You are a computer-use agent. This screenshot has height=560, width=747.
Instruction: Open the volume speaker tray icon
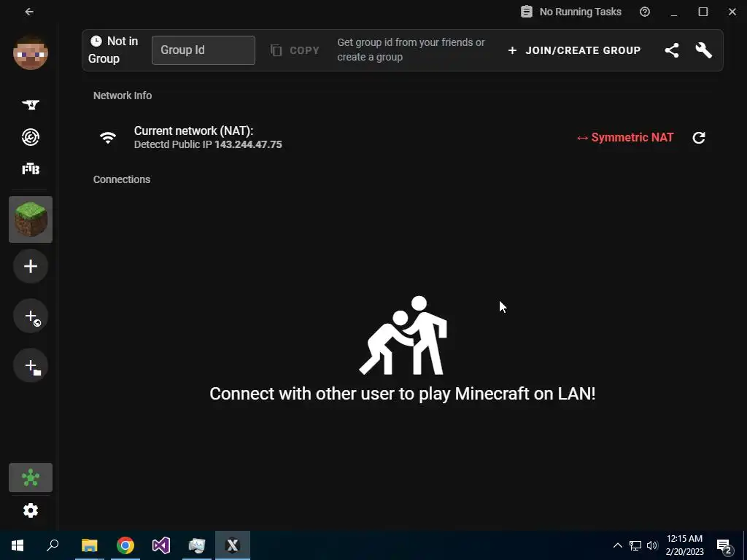652,545
